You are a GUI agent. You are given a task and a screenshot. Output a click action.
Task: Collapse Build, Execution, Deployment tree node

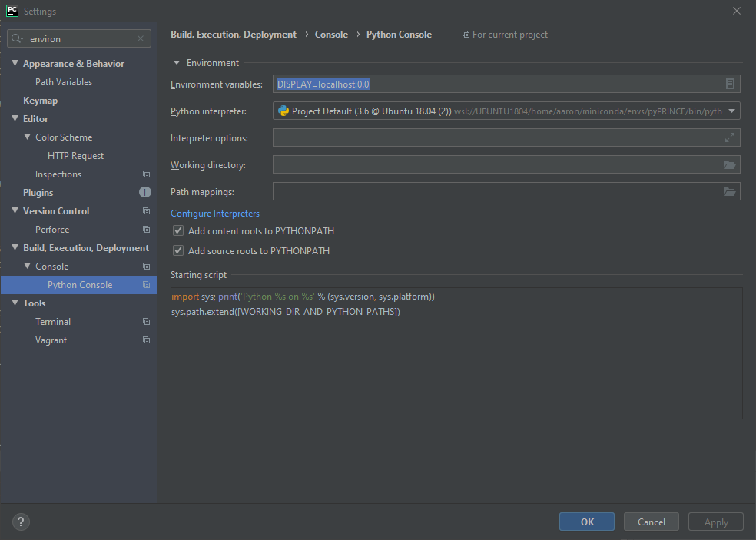[15, 248]
